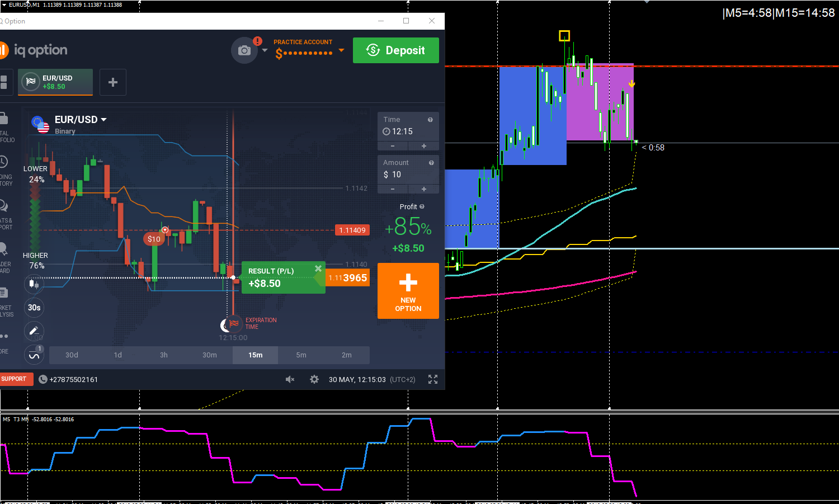
Task: Select the 15m chart range
Action: [255, 355]
